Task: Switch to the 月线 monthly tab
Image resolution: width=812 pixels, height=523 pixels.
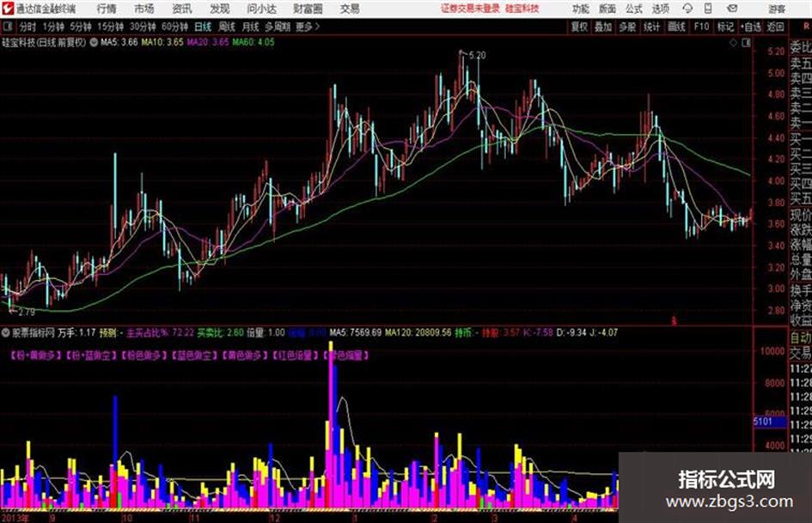Action: tap(251, 27)
